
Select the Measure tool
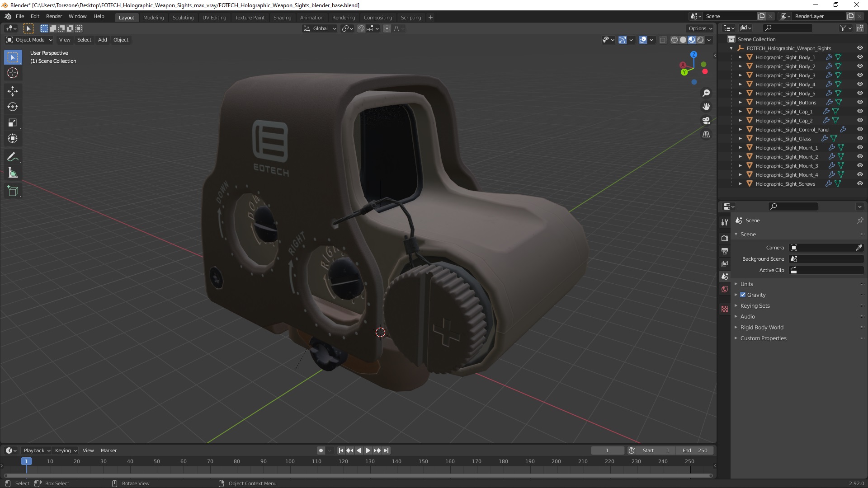click(x=13, y=173)
